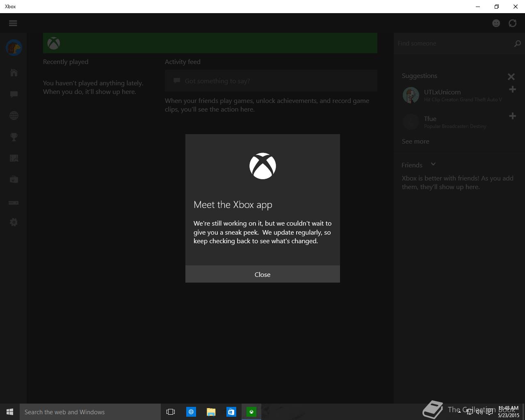Open Store bag icon in sidebar

[x=14, y=180]
